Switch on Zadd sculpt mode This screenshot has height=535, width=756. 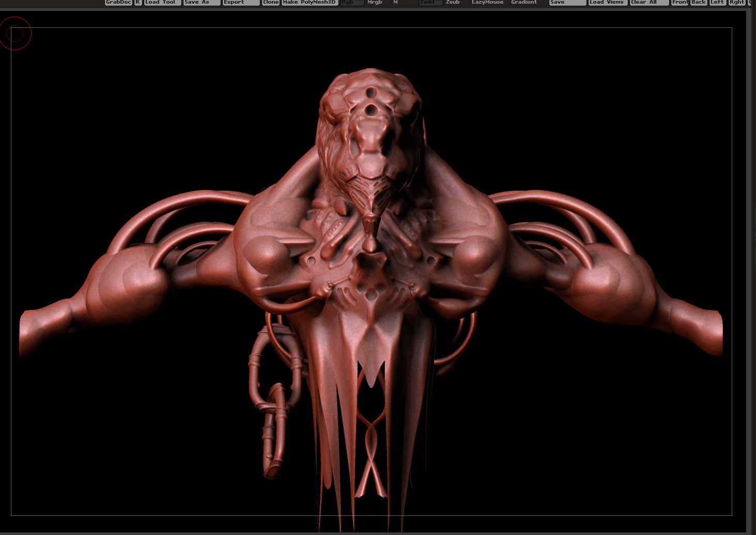pos(430,3)
